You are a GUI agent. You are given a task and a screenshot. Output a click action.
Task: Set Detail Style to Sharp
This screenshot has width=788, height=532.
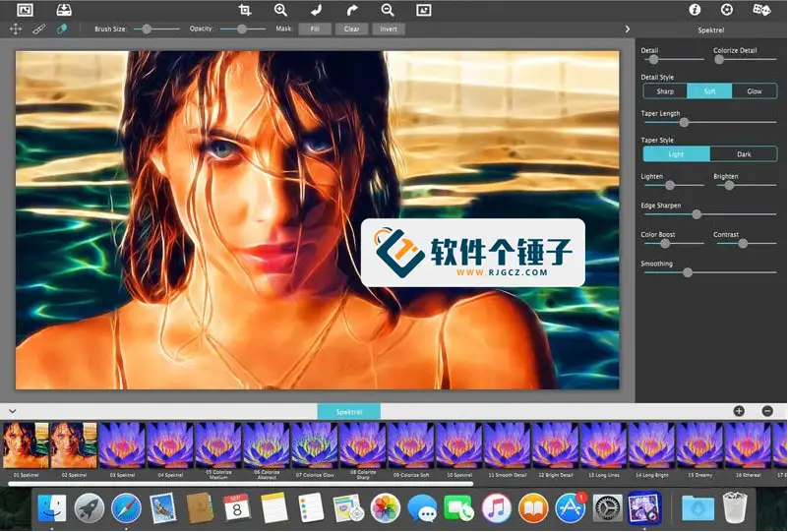coord(665,91)
